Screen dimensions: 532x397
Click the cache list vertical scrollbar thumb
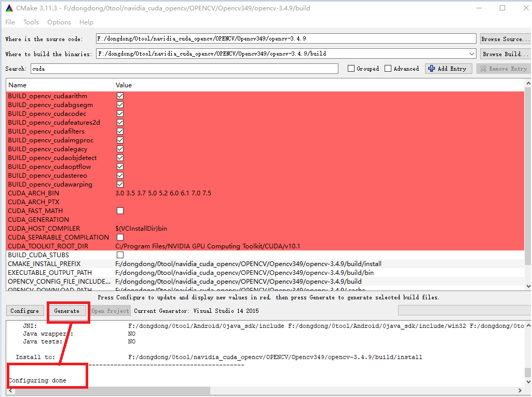point(528,176)
